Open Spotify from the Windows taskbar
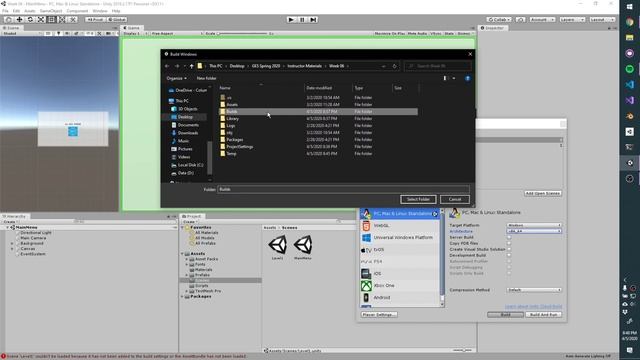Screen dimensions: 640x360 tap(629, 69)
